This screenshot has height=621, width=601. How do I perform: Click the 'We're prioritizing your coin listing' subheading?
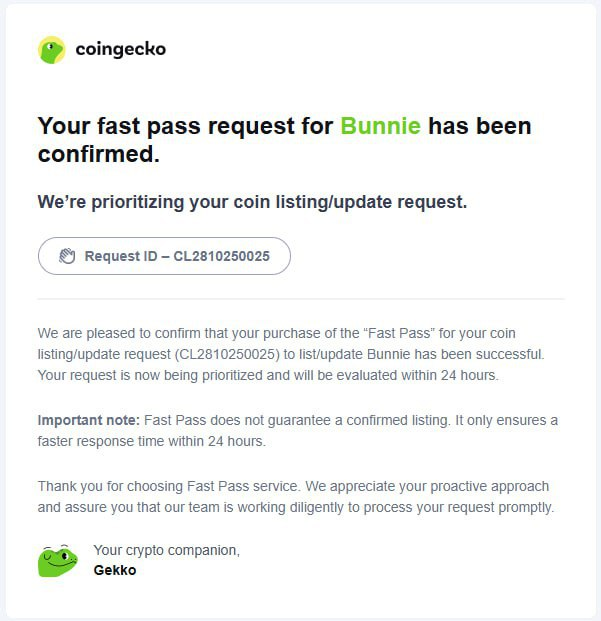pyautogui.click(x=252, y=202)
